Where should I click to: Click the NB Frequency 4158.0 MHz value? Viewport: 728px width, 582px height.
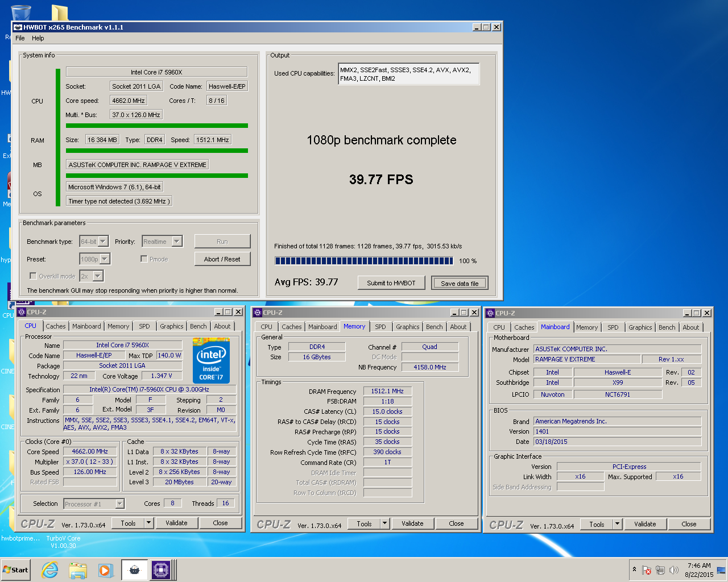(x=430, y=367)
